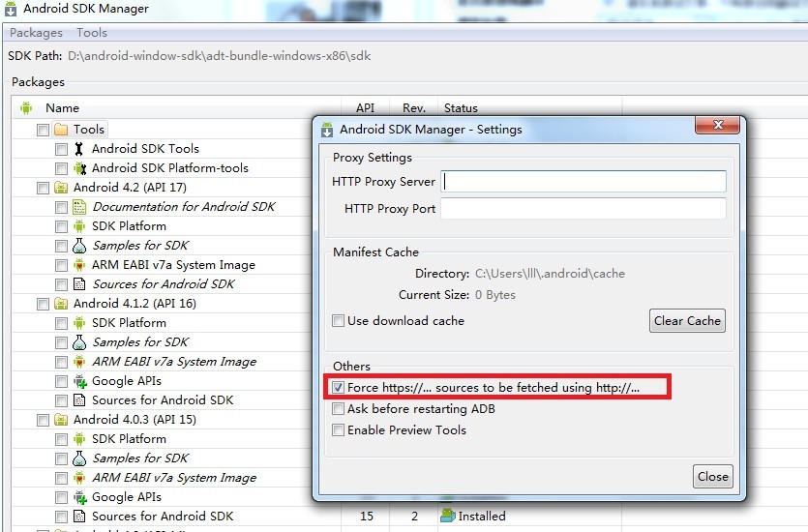Sort by the Status column header

tap(461, 108)
